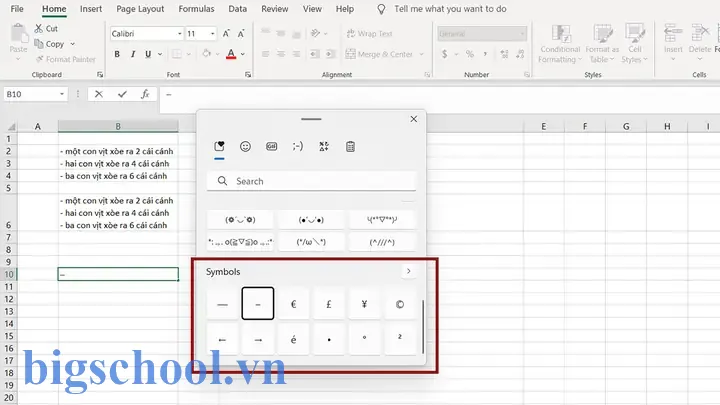Insert the (^///^) kaomoji
This screenshot has width=720, height=405.
(x=382, y=242)
